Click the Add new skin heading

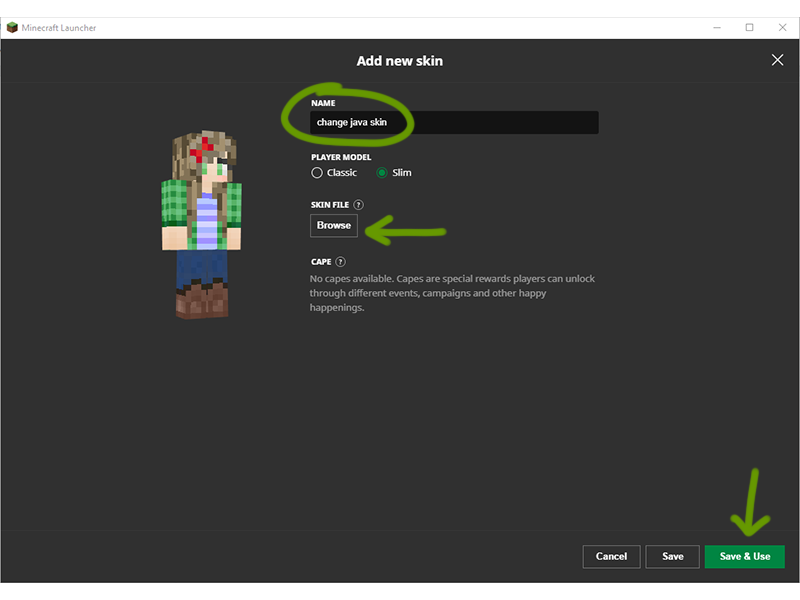tap(399, 61)
